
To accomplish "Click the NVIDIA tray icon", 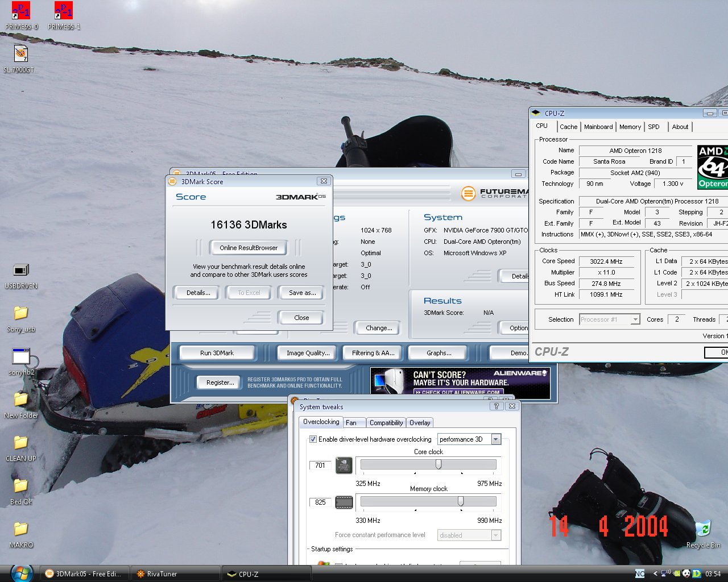I will click(x=677, y=573).
